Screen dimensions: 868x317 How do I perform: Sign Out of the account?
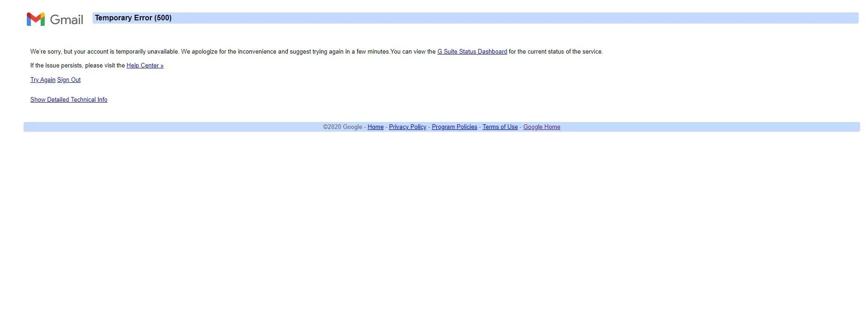click(x=69, y=80)
